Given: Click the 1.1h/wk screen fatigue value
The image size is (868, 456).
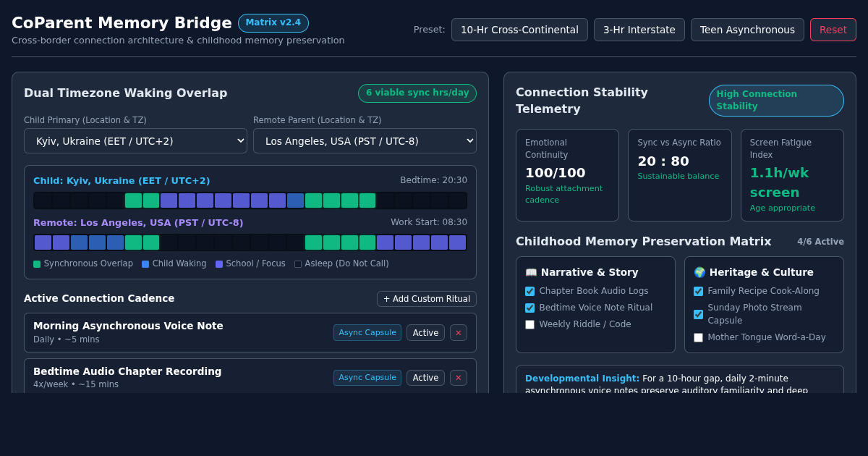Looking at the screenshot, I should [780, 182].
